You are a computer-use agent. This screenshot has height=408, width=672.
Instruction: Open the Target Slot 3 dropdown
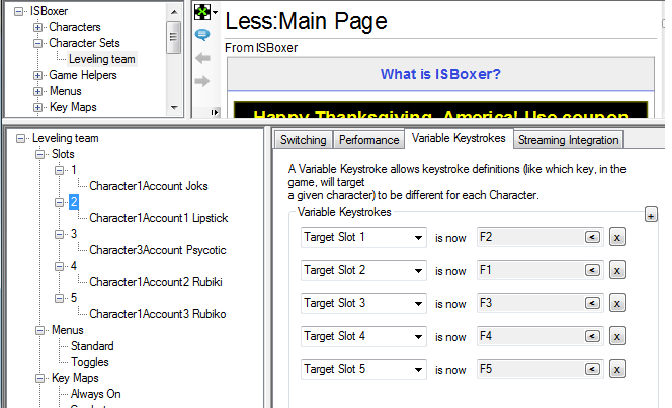pyautogui.click(x=418, y=304)
